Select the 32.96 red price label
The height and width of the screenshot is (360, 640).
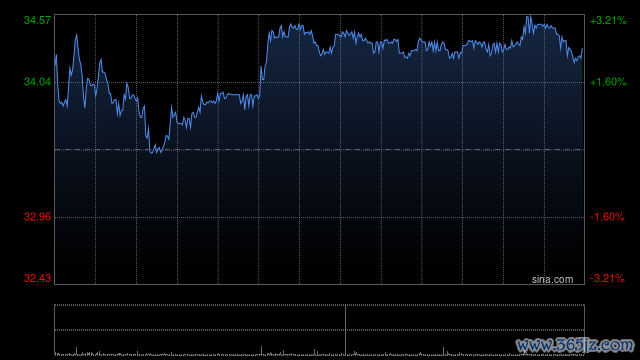coord(38,217)
